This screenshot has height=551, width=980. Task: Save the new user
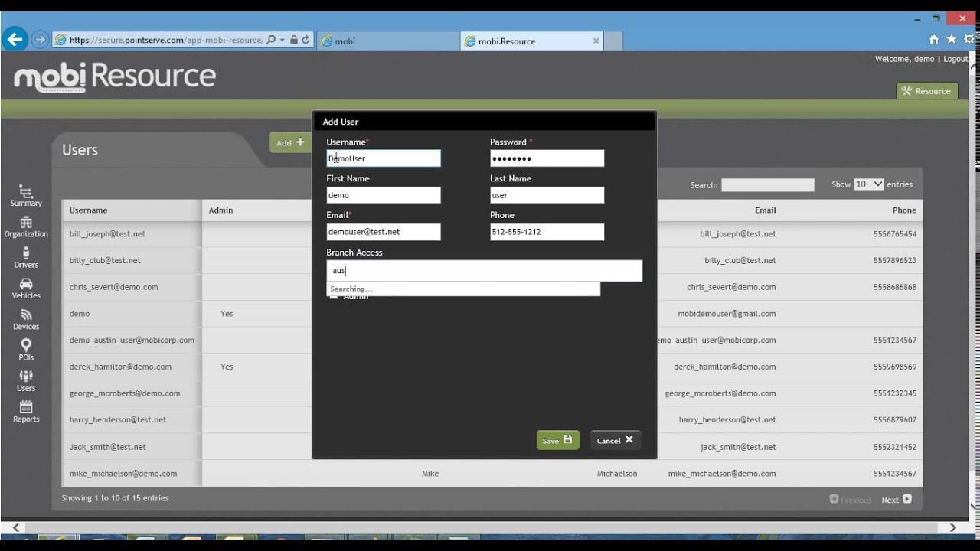click(557, 440)
